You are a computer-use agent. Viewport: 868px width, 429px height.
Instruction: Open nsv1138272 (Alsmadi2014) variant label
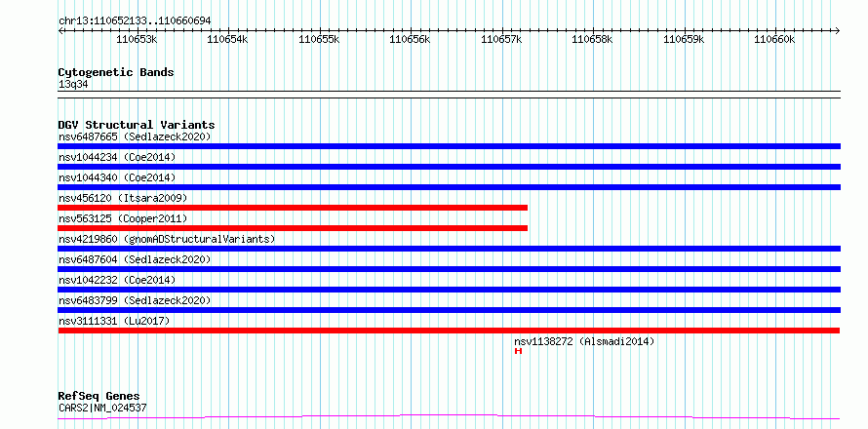584,341
